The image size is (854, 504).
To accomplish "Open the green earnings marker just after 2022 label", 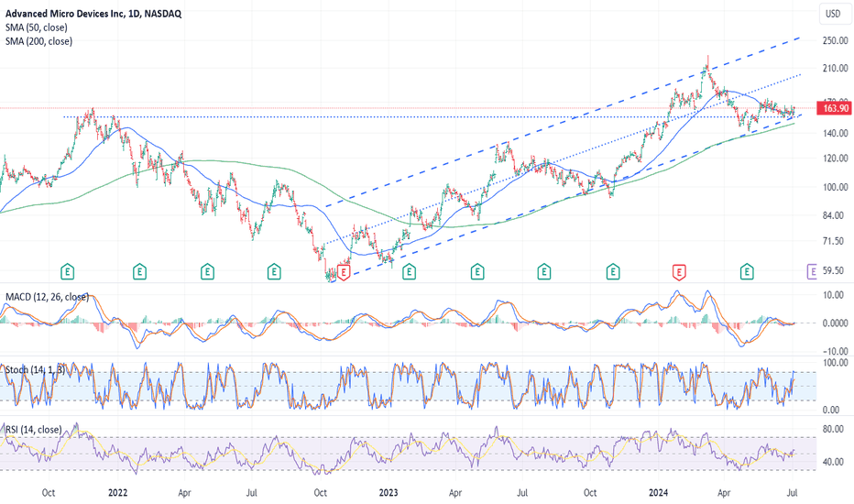I will point(140,271).
